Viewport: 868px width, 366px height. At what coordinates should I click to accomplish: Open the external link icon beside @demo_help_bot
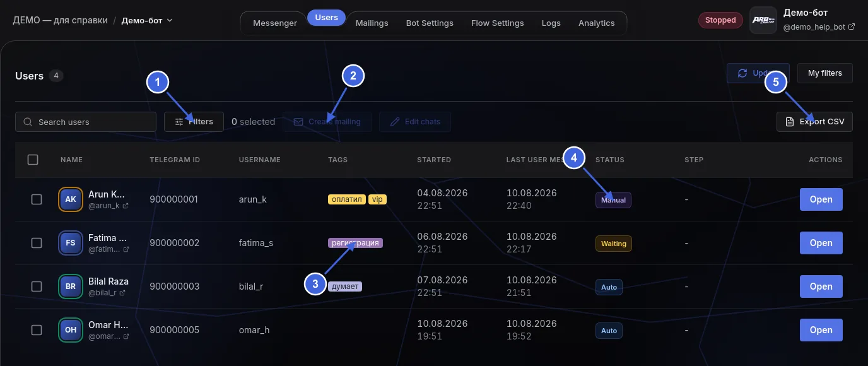(852, 27)
